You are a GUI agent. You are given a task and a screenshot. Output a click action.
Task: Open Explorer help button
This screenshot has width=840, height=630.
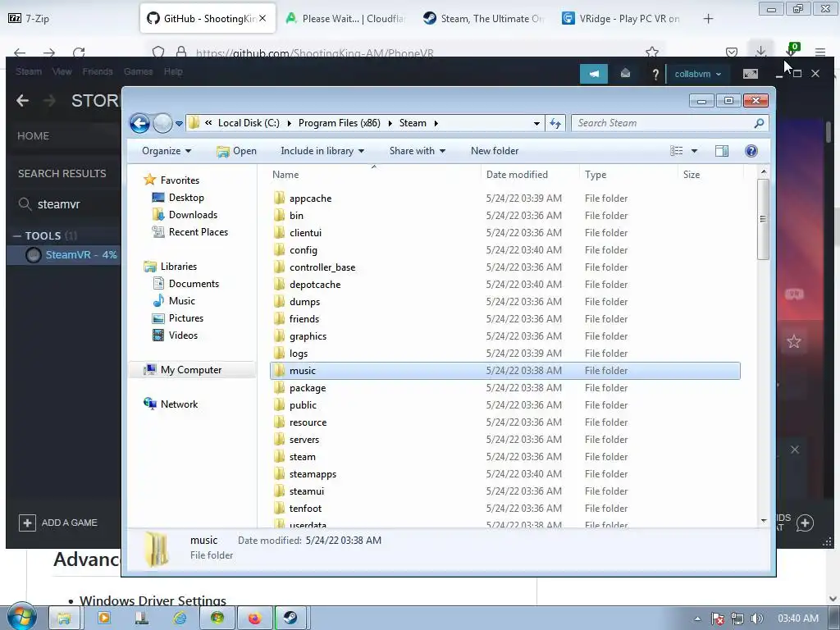pos(751,151)
